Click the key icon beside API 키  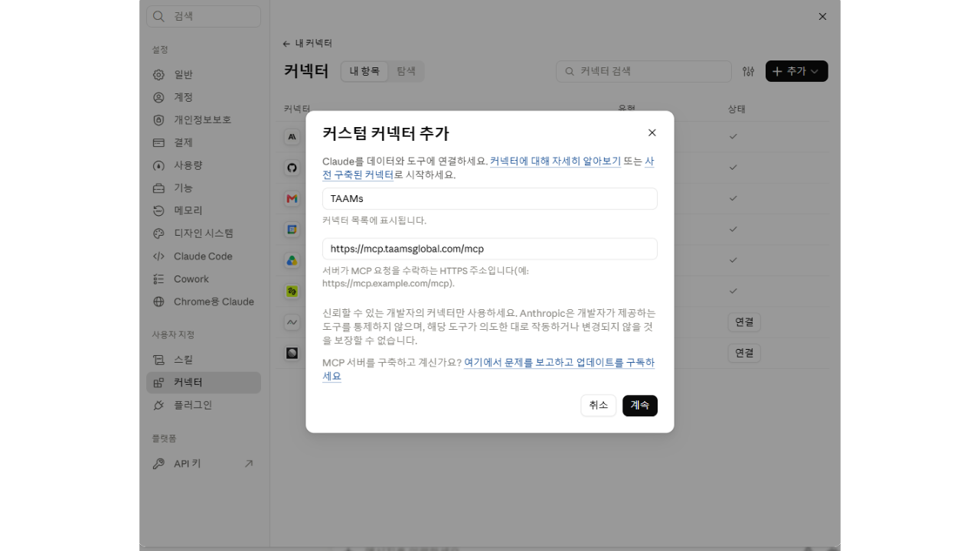158,464
